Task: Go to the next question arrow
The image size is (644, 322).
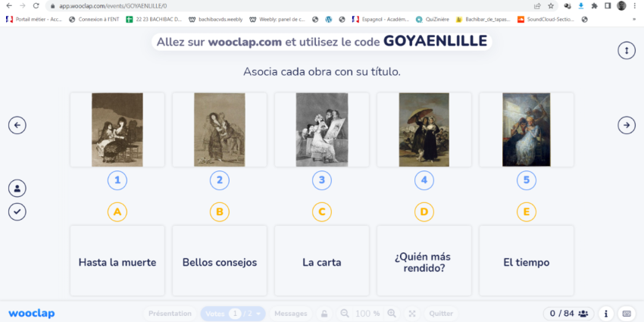Action: (x=626, y=125)
